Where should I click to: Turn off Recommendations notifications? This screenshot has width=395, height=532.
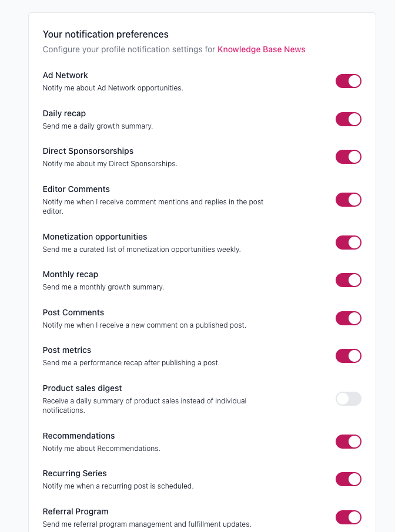click(x=349, y=442)
